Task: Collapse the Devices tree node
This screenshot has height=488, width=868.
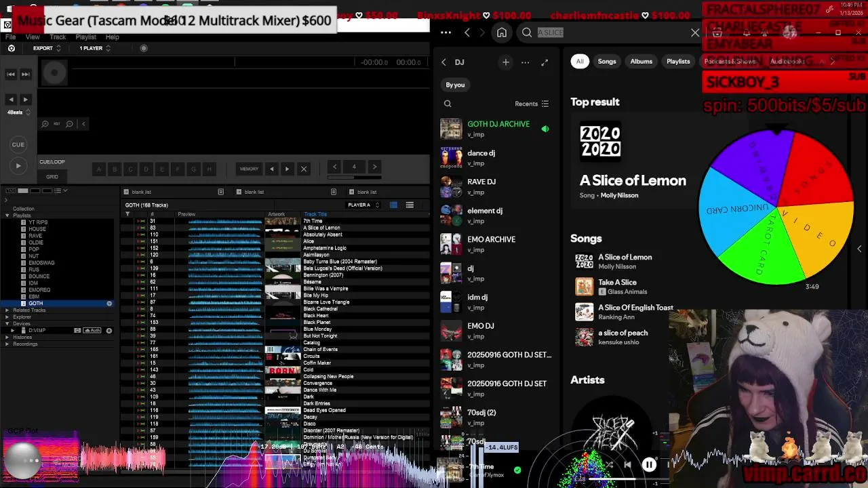Action: pyautogui.click(x=7, y=323)
